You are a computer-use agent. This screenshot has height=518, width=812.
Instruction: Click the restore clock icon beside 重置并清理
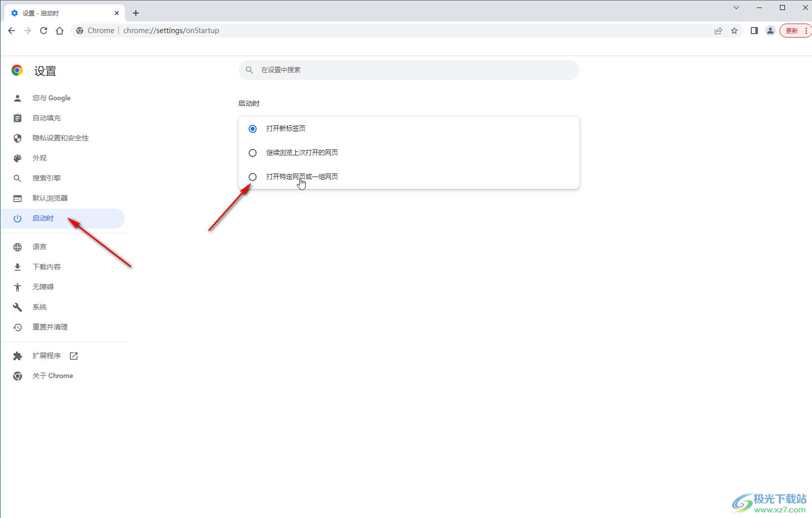[18, 327]
